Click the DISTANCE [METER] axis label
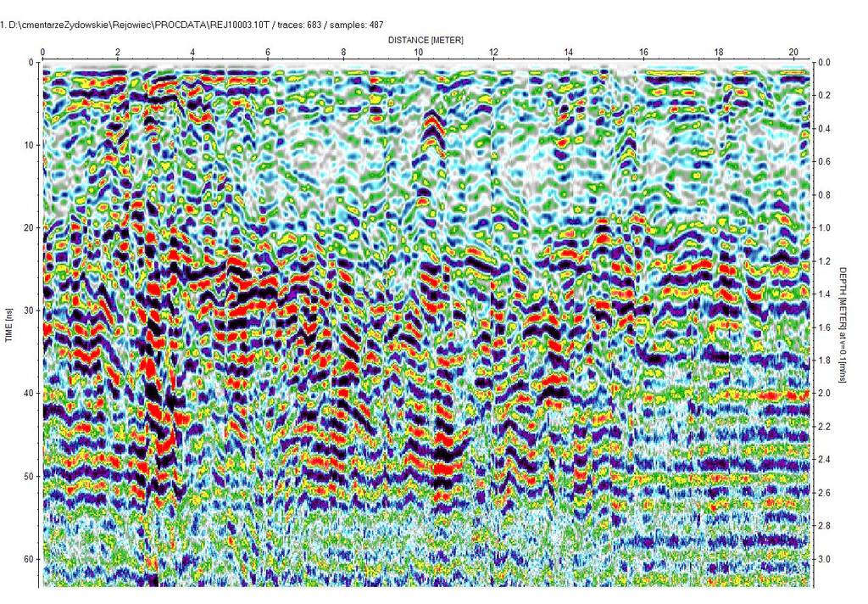Image resolution: width=868 pixels, height=604 pixels. click(426, 40)
